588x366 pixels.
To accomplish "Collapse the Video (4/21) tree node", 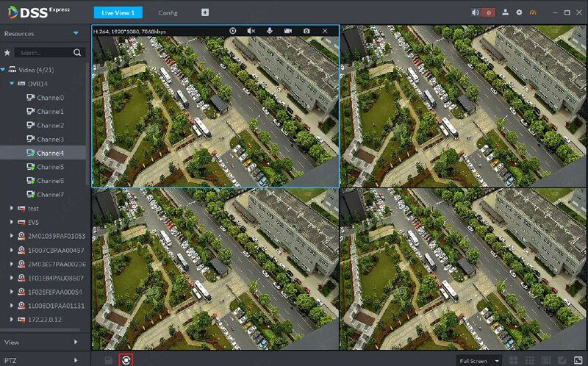I will [x=3, y=70].
